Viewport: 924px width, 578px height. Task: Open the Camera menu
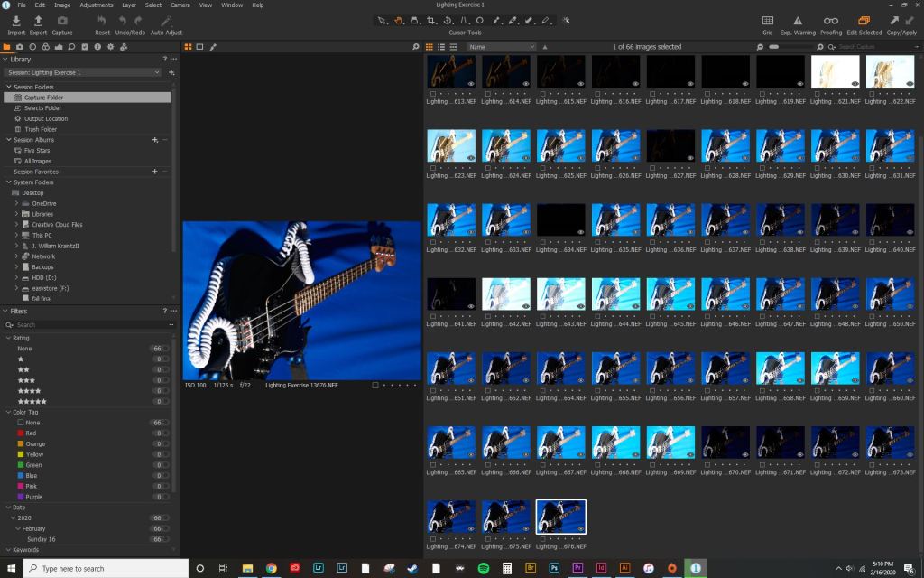(x=180, y=5)
